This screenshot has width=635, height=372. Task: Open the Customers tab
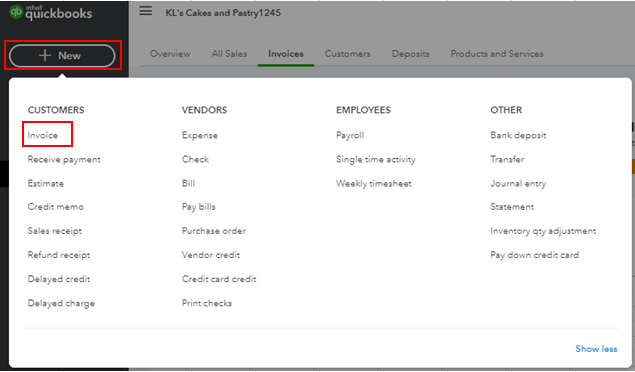(347, 54)
